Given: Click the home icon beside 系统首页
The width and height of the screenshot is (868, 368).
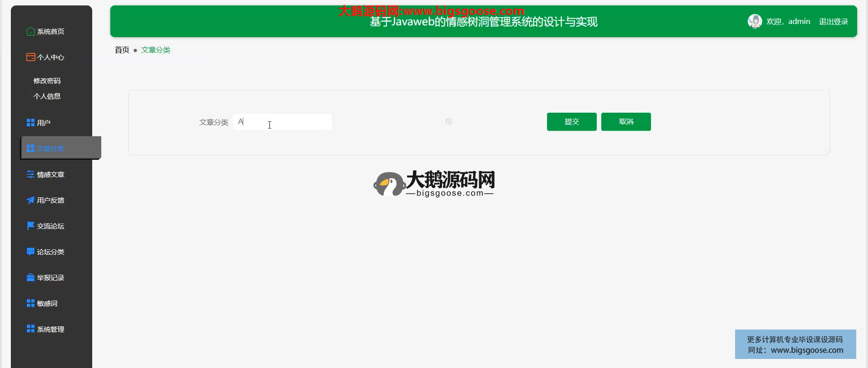Looking at the screenshot, I should (30, 31).
